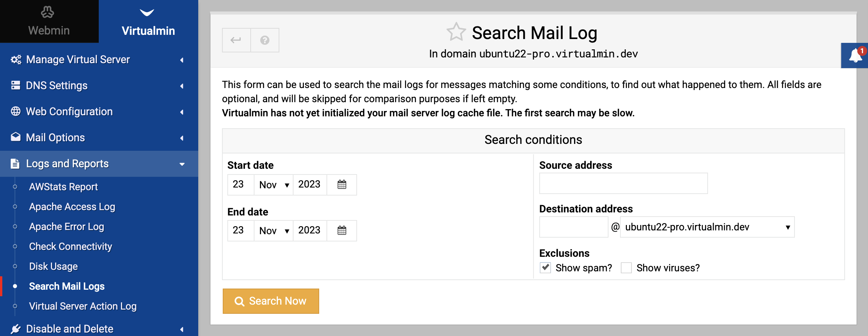Viewport: 868px width, 336px height.
Task: Click the Destination address mailbox field
Action: click(574, 227)
